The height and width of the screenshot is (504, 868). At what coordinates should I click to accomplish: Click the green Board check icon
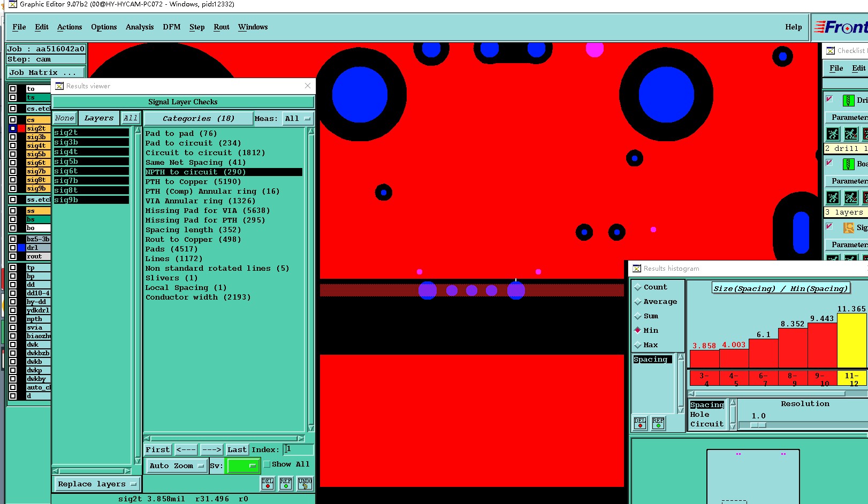coord(848,164)
